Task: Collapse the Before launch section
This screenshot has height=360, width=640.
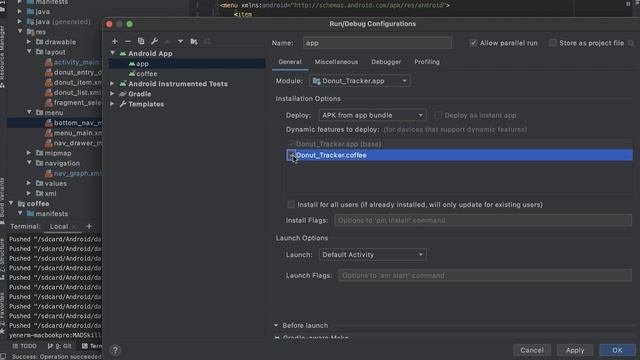Action: pos(276,325)
